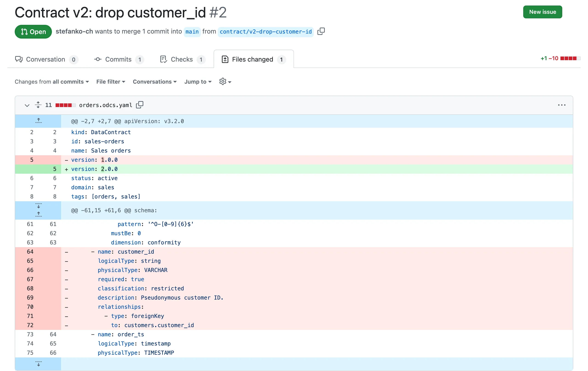Click the orders.odcs.yaml file name
The image size is (588, 371).
(105, 105)
